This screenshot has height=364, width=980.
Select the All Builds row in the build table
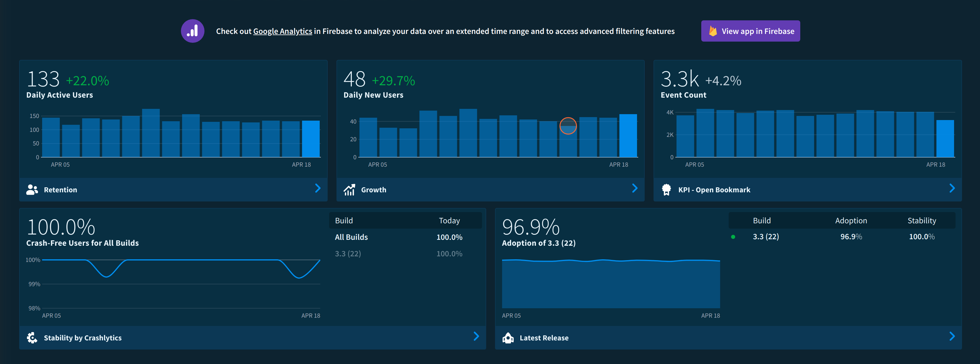click(x=351, y=237)
